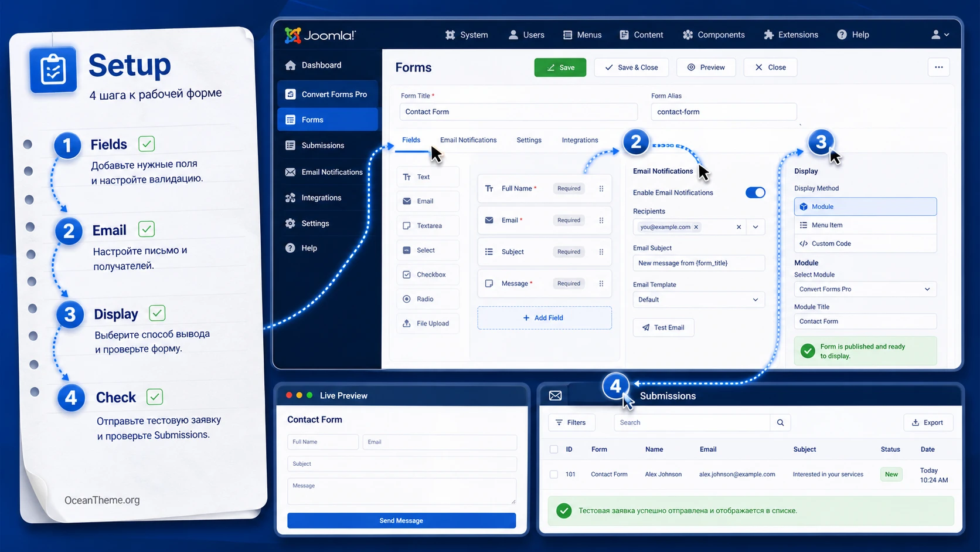Viewport: 980px width, 552px height.
Task: Click the Joomla logo
Action: 320,35
